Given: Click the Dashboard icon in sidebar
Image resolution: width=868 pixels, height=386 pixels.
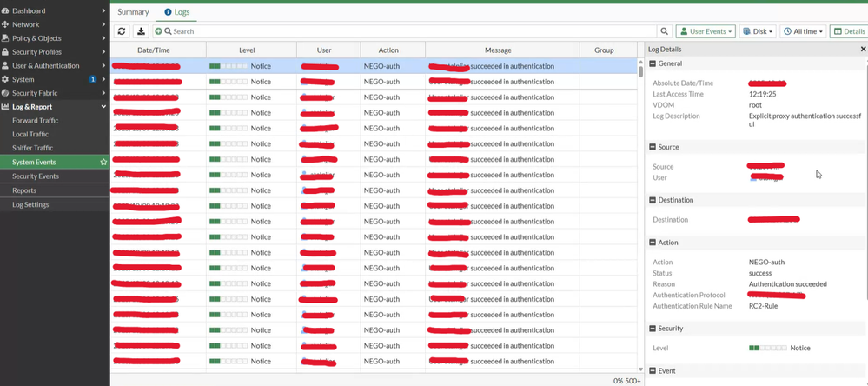Looking at the screenshot, I should (5, 11).
